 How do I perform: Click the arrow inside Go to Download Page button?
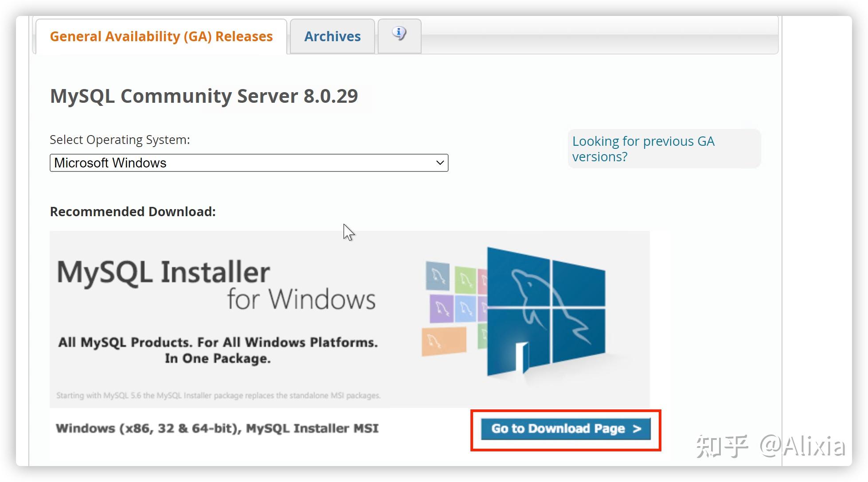click(637, 428)
